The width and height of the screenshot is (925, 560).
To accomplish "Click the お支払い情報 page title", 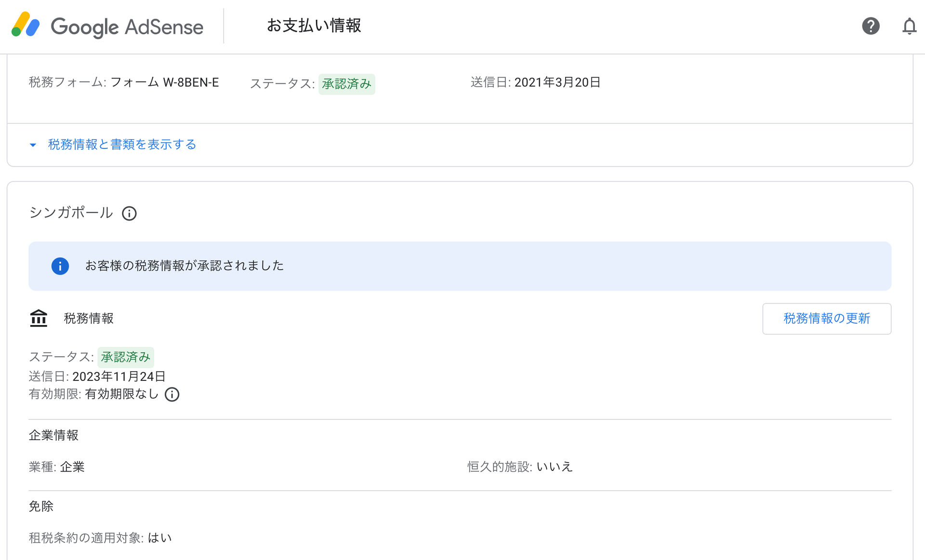I will 314,26.
